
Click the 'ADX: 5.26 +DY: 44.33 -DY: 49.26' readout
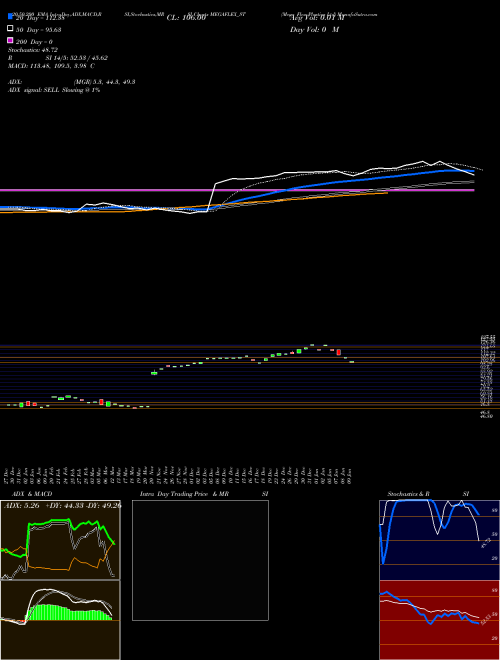point(63,506)
